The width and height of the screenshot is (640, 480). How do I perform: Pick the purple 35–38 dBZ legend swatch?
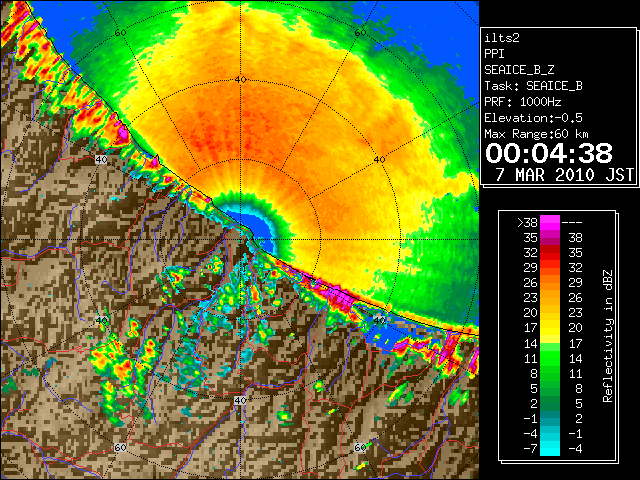click(x=550, y=238)
